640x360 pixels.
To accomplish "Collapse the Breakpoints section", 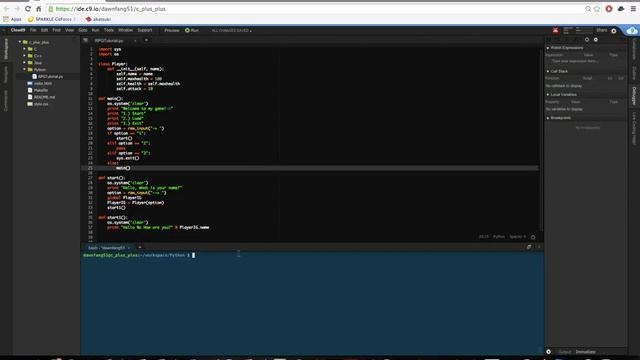I will [x=548, y=118].
